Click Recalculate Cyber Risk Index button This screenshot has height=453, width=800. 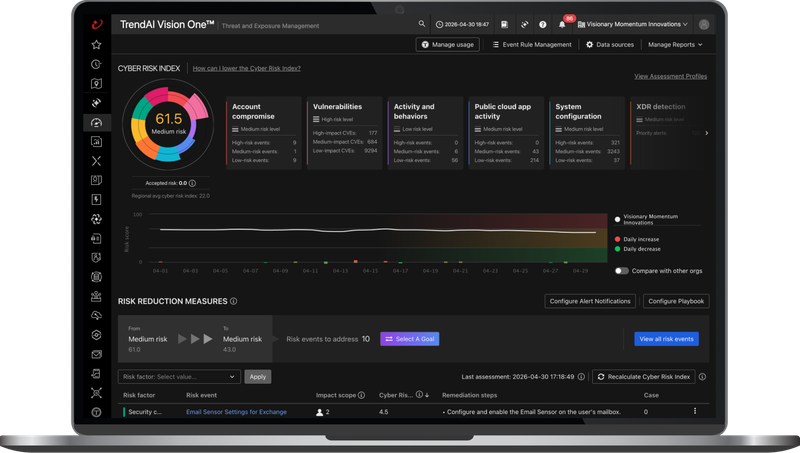(x=643, y=376)
